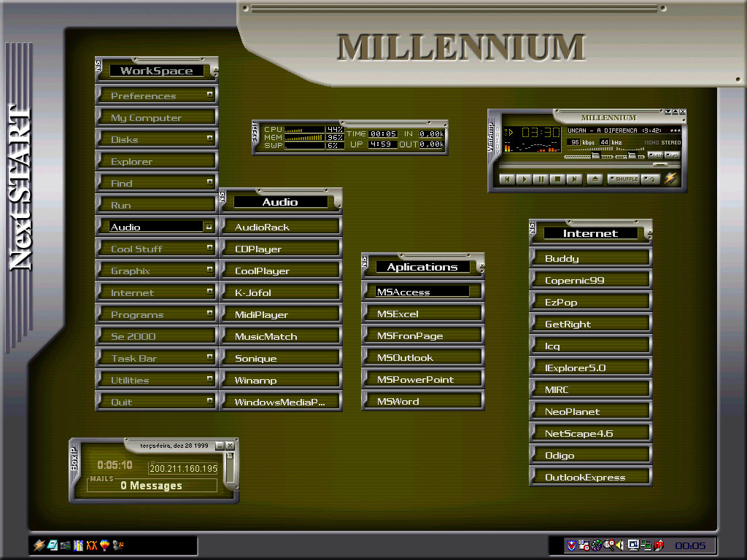The height and width of the screenshot is (560, 747).
Task: Toggle Winamp EQ equalizer window
Action: [656, 155]
